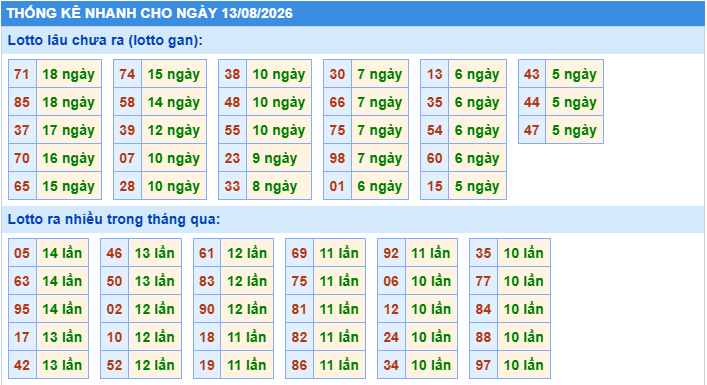Viewport: 707px width, 385px height.
Task: Select lotto gan number 60
Action: 435,158
